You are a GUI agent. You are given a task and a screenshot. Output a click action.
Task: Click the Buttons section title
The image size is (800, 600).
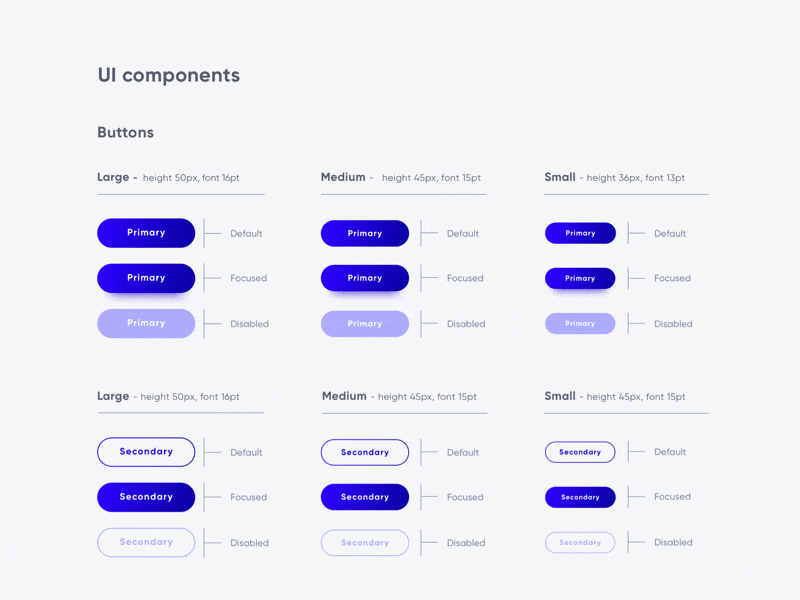126,132
